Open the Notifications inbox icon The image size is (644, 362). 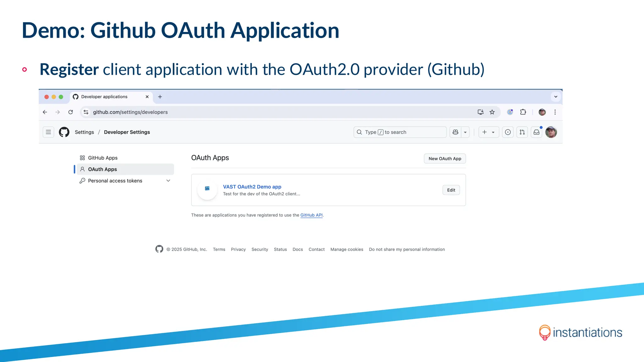536,132
